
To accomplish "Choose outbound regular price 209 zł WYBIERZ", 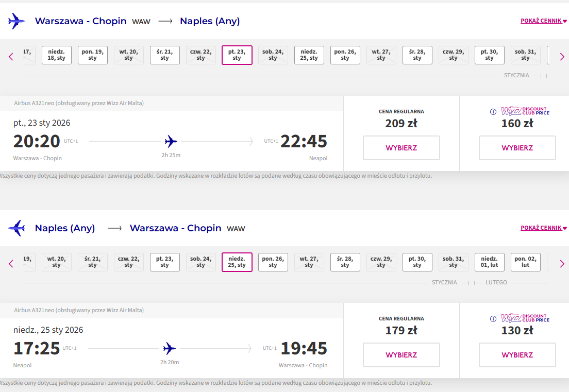I will (x=401, y=148).
